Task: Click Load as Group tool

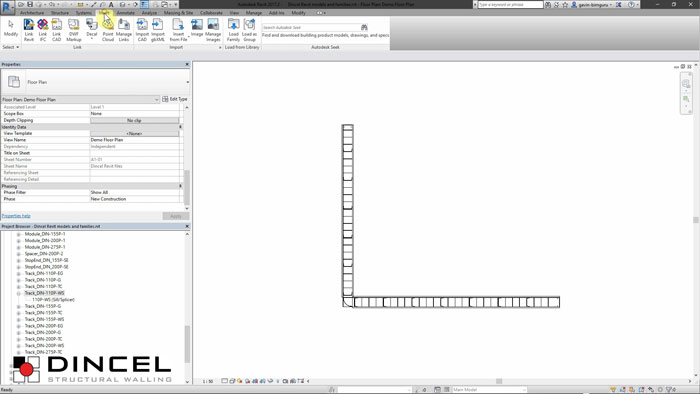Action: tap(249, 30)
